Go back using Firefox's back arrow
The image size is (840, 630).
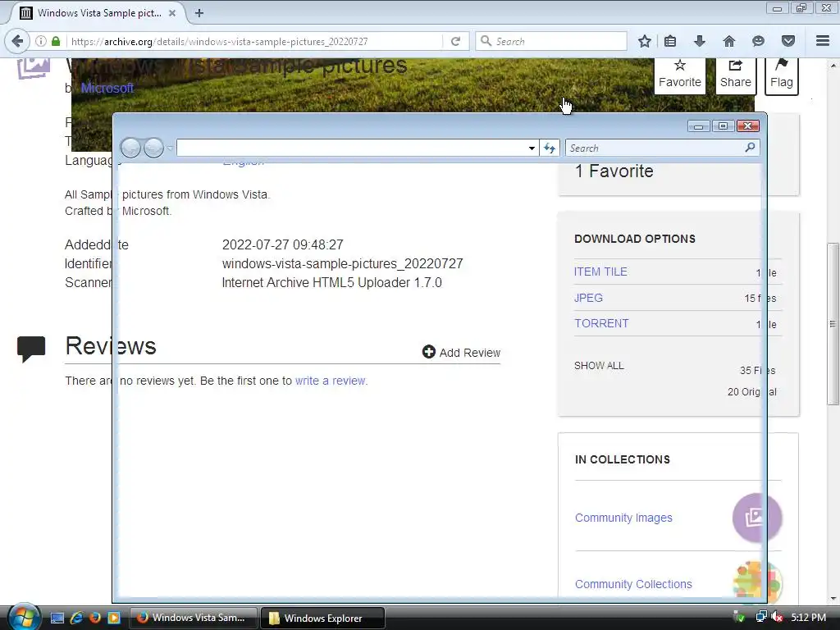tap(17, 41)
